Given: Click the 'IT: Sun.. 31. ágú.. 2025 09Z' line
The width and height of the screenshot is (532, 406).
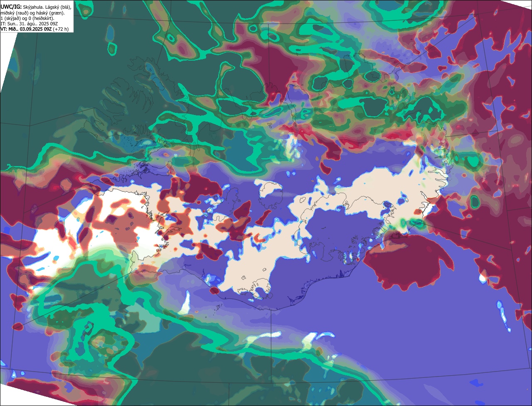Looking at the screenshot, I should (x=29, y=24).
